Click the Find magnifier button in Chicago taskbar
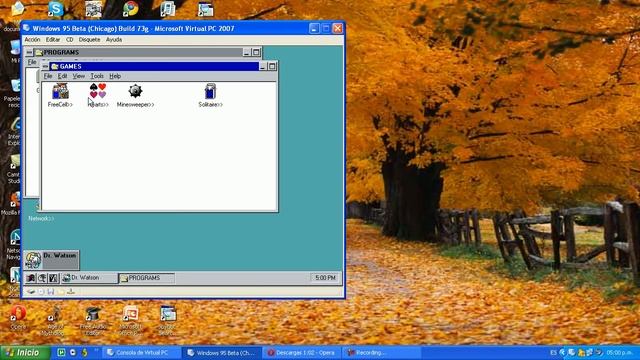640x360 pixels. pos(42,278)
